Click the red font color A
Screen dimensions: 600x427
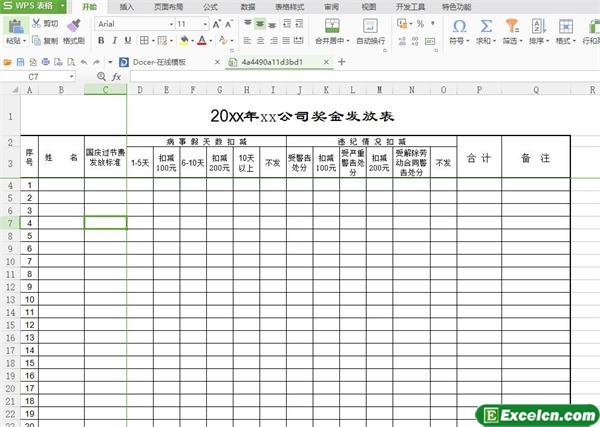point(202,40)
